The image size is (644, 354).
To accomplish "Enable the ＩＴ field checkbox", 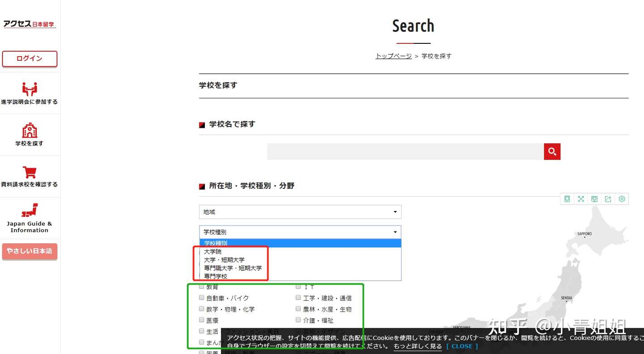I will (x=298, y=286).
